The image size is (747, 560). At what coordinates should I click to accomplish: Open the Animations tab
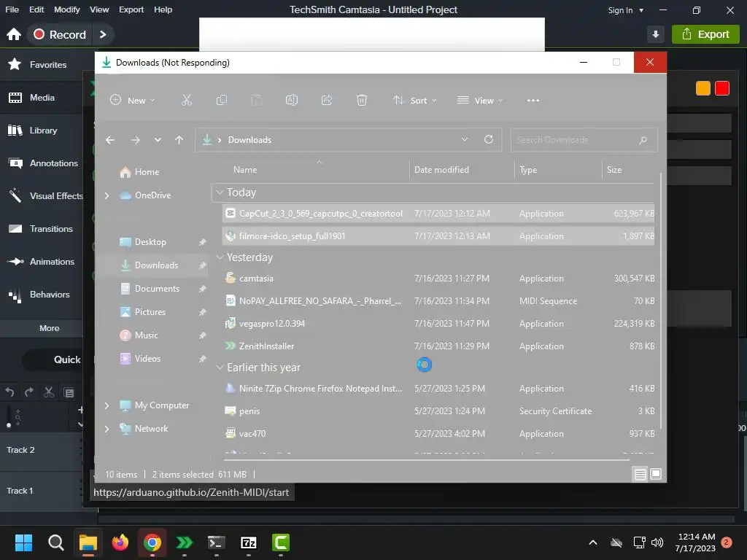point(42,262)
